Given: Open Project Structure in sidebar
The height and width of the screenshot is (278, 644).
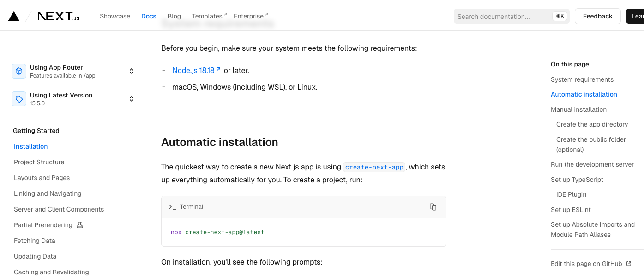Looking at the screenshot, I should click(39, 162).
